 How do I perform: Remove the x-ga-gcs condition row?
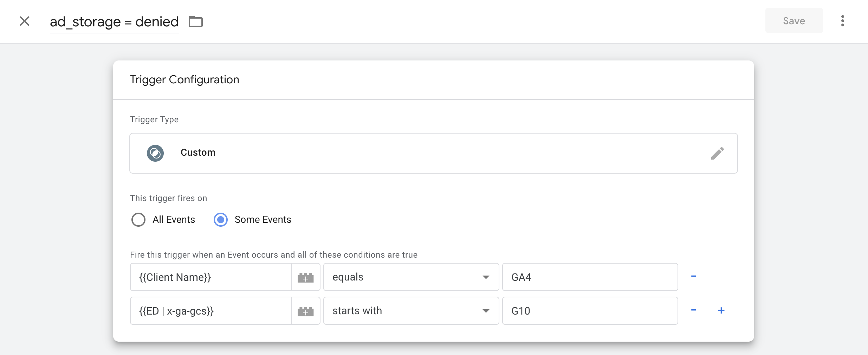693,310
